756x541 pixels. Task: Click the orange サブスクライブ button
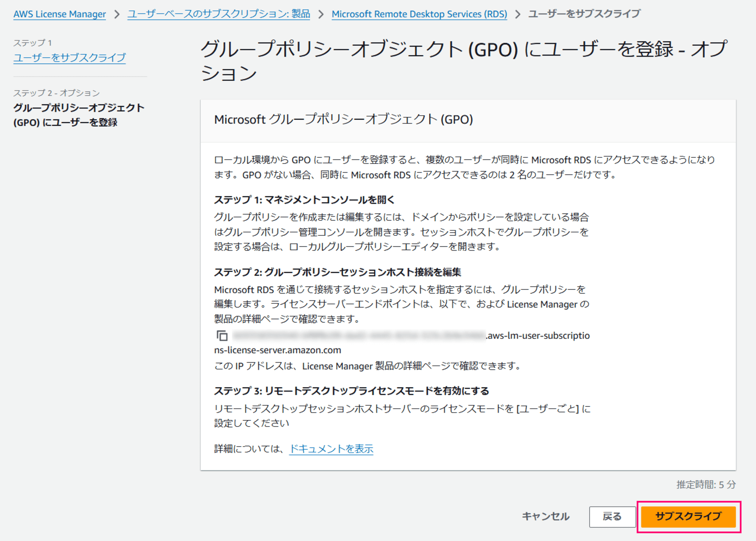tap(688, 516)
